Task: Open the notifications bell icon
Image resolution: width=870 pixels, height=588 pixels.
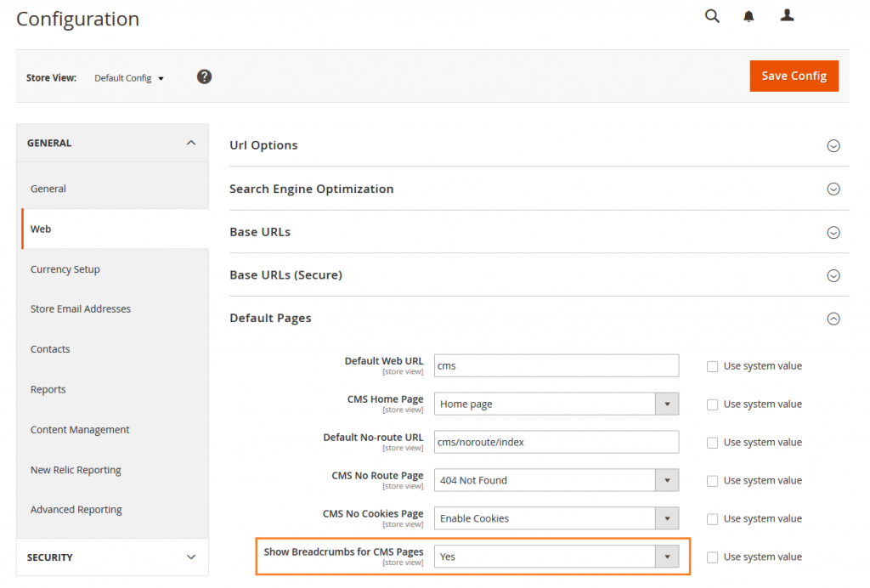Action: 749,16
